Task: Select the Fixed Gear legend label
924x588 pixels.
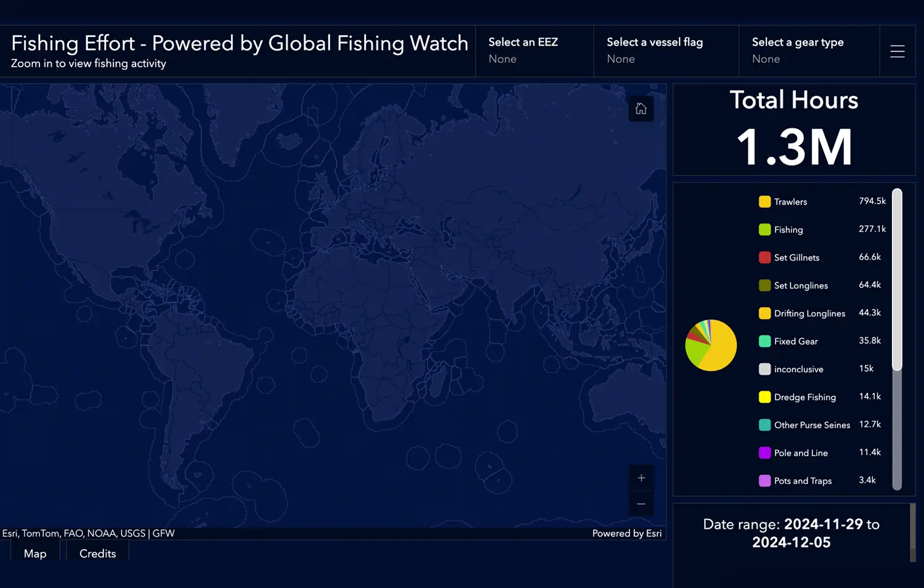Action: coord(796,341)
